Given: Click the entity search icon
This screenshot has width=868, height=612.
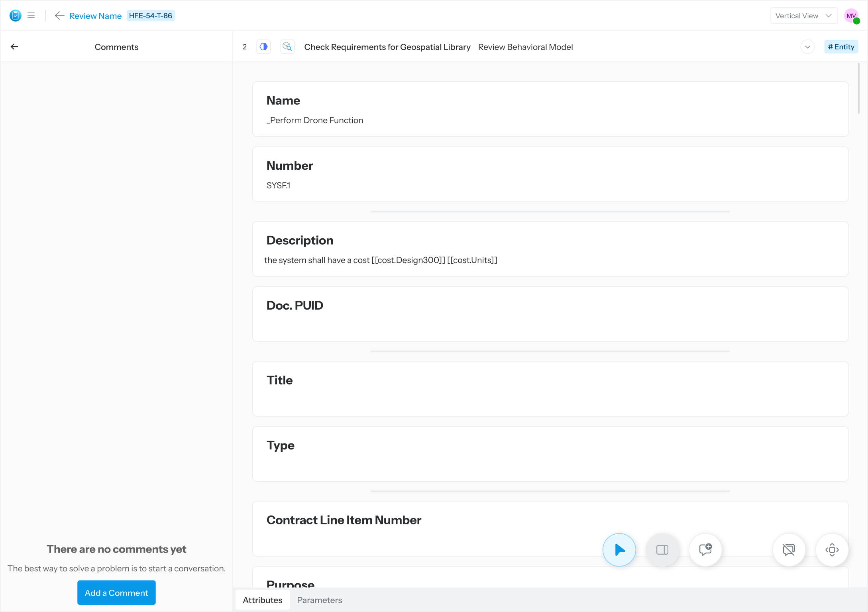Looking at the screenshot, I should coord(287,47).
